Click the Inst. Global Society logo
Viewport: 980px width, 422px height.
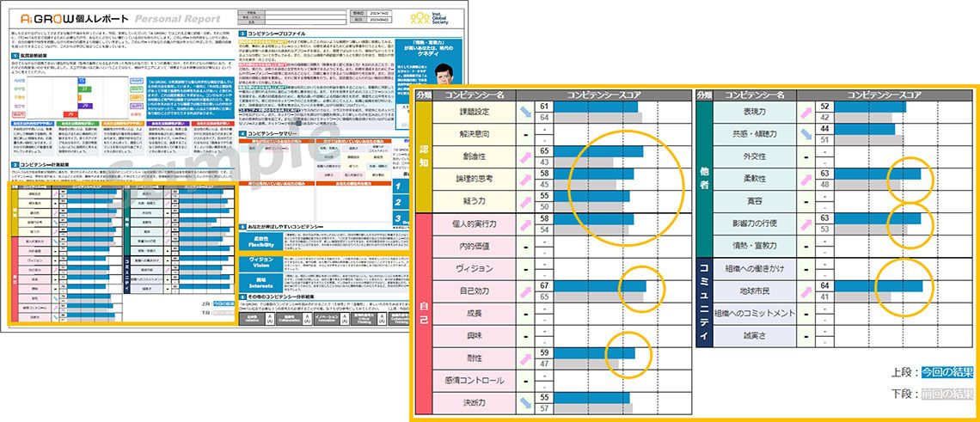tap(431, 17)
